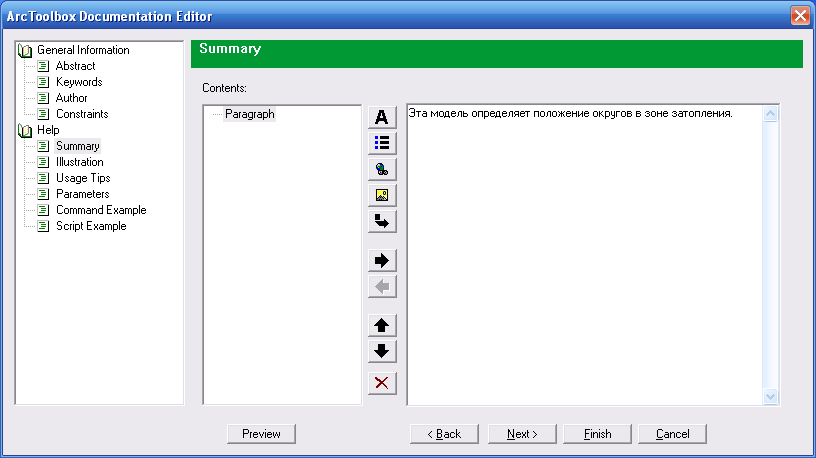
Task: Click the Preview button
Action: pos(261,434)
